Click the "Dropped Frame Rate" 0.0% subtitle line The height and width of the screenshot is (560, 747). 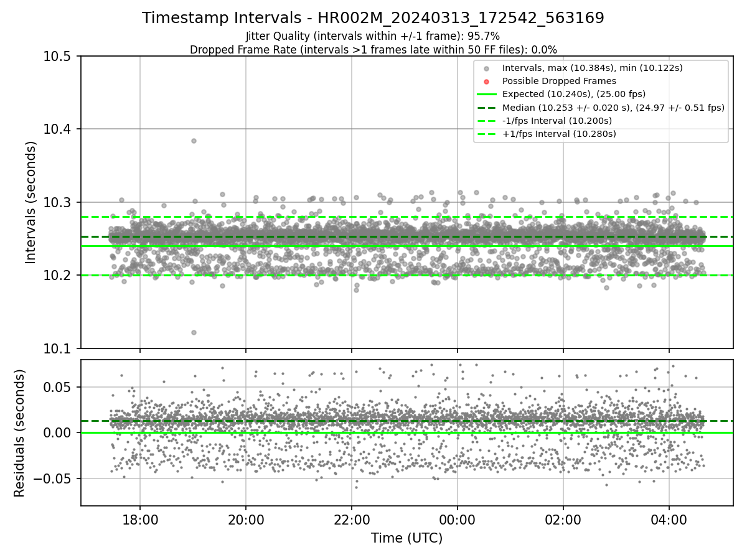coord(373,50)
